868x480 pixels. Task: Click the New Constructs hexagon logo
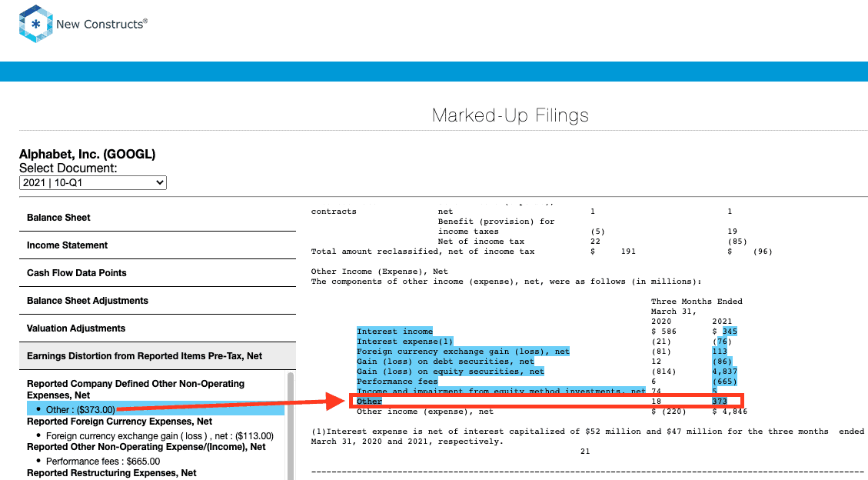pyautogui.click(x=36, y=24)
